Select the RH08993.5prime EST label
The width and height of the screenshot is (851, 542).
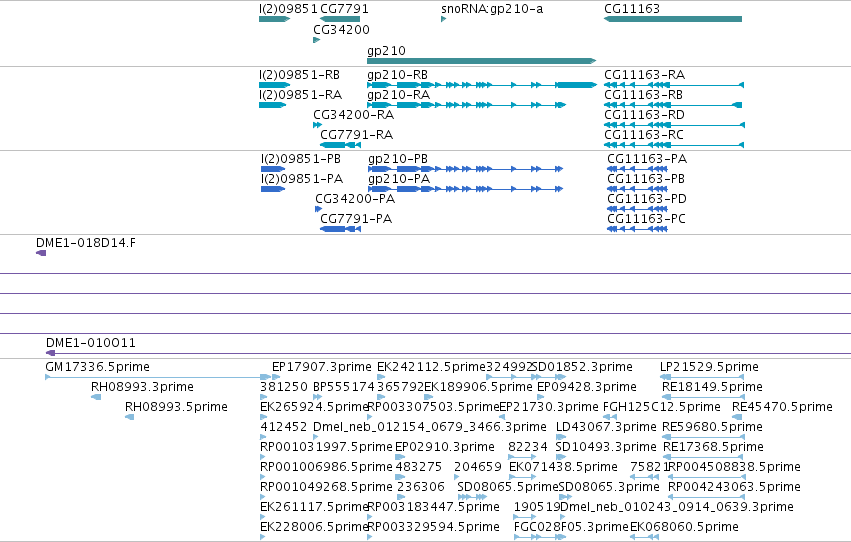(x=176, y=407)
